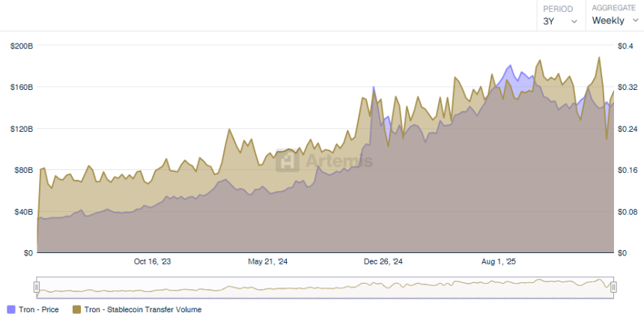Click the May 21, '24 x-axis date label
This screenshot has height=322, width=644.
pyautogui.click(x=267, y=262)
